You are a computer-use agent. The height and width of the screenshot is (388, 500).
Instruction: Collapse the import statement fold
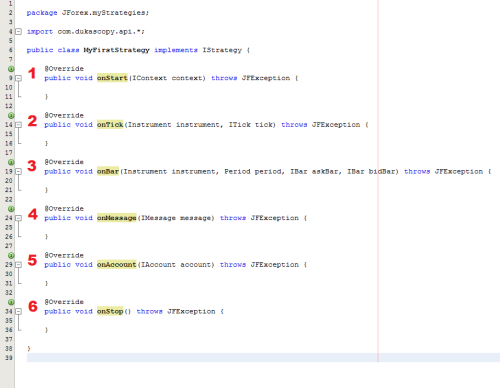pos(19,32)
